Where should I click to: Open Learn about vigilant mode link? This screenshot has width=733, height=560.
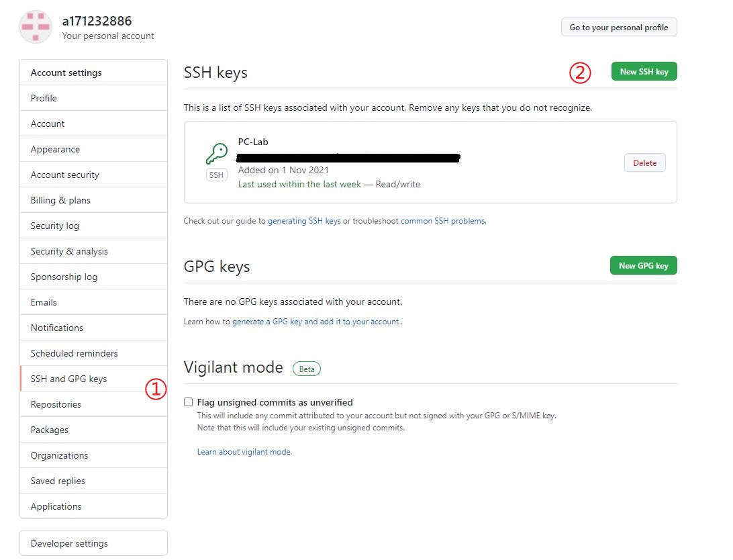[244, 451]
